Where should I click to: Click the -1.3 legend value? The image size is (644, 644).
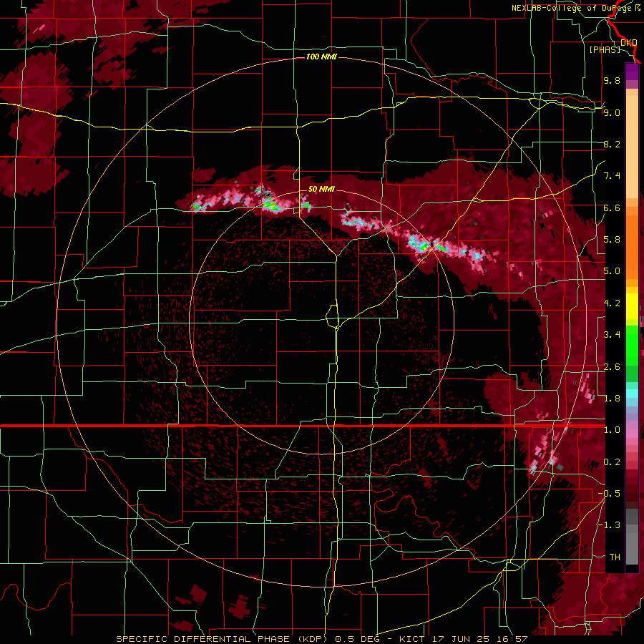point(610,525)
